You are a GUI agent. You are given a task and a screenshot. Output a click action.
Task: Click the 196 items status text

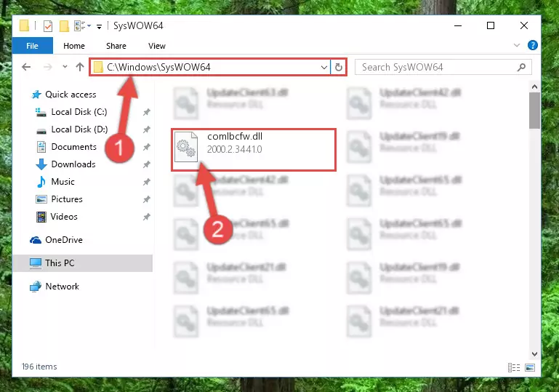39,367
